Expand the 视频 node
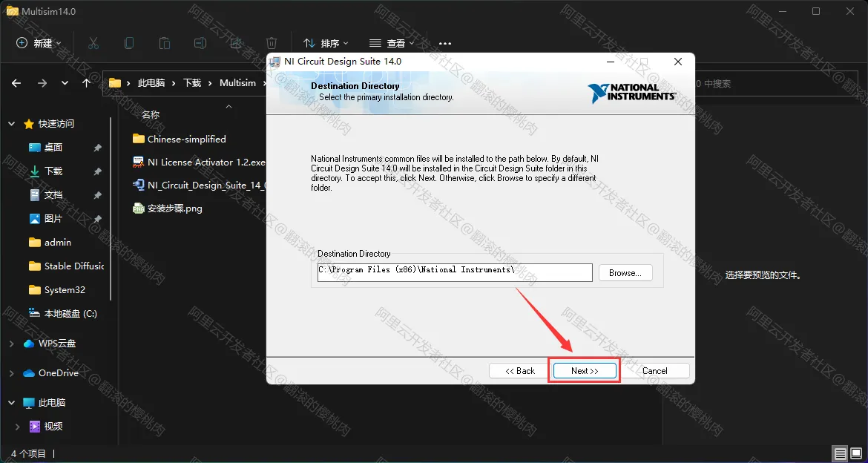Image resolution: width=868 pixels, height=463 pixels. click(x=17, y=427)
